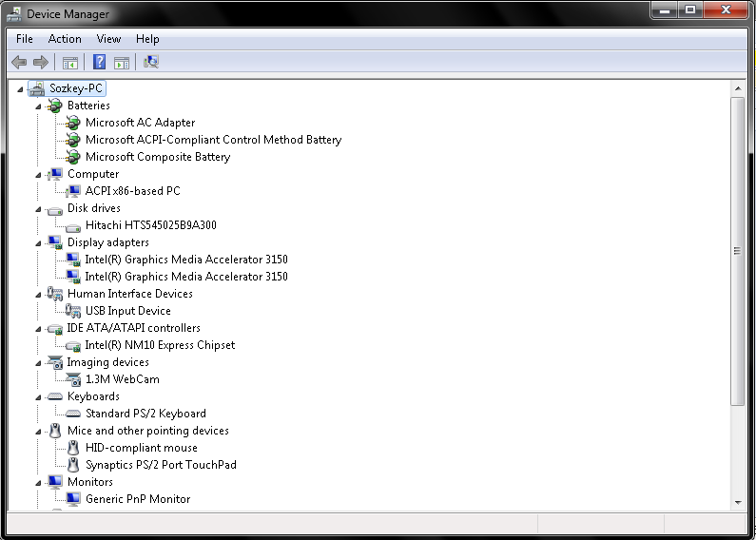Screen dimensions: 756x540
Task: Collapse the Disk drives tree node
Action: point(39,209)
